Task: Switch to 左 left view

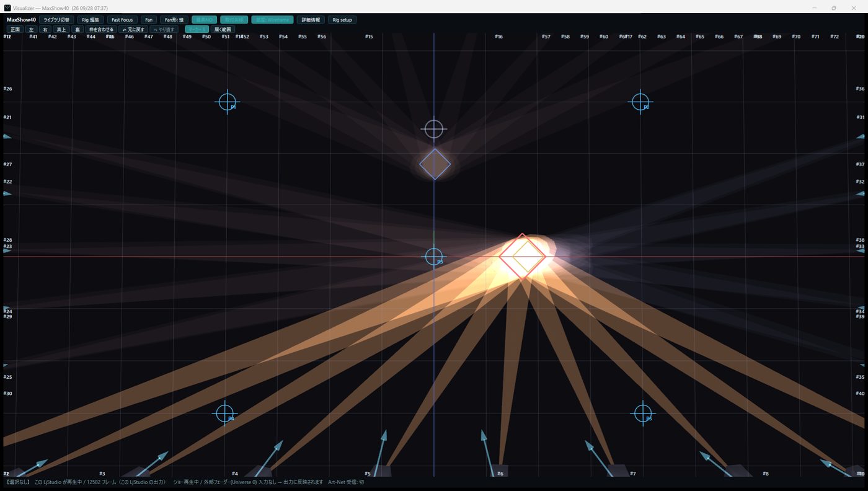Action: coord(32,29)
